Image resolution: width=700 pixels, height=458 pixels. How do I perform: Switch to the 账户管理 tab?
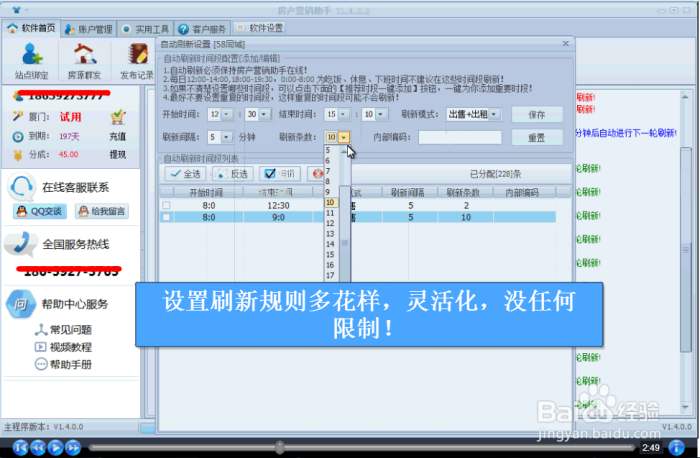pyautogui.click(x=88, y=29)
